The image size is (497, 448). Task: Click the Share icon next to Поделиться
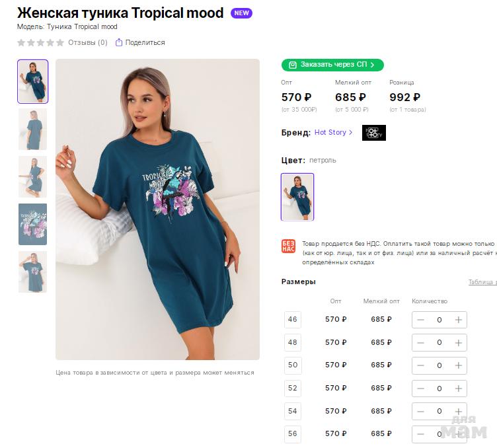(119, 42)
